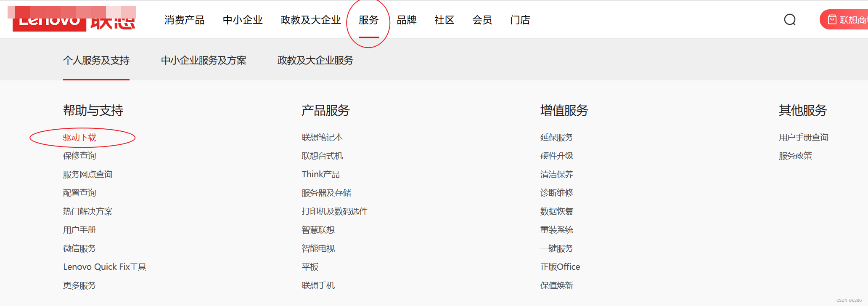
Task: Open 延保服务 link
Action: coord(557,137)
